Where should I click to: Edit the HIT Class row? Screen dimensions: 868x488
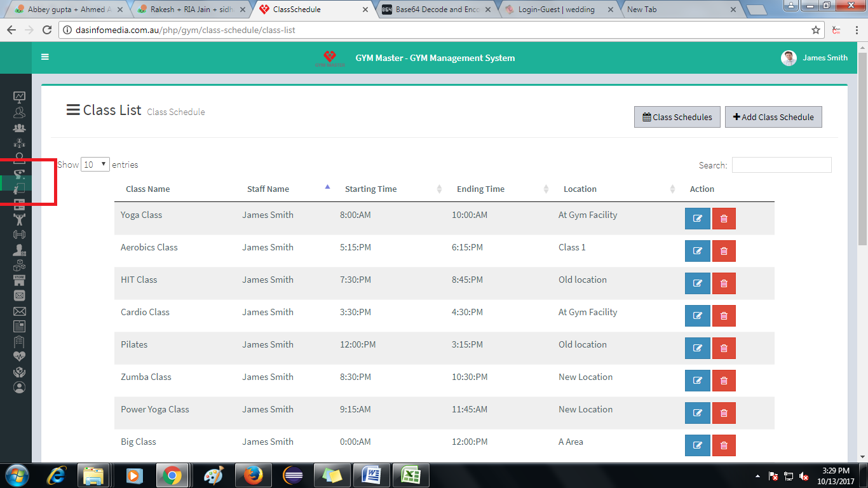[697, 283]
